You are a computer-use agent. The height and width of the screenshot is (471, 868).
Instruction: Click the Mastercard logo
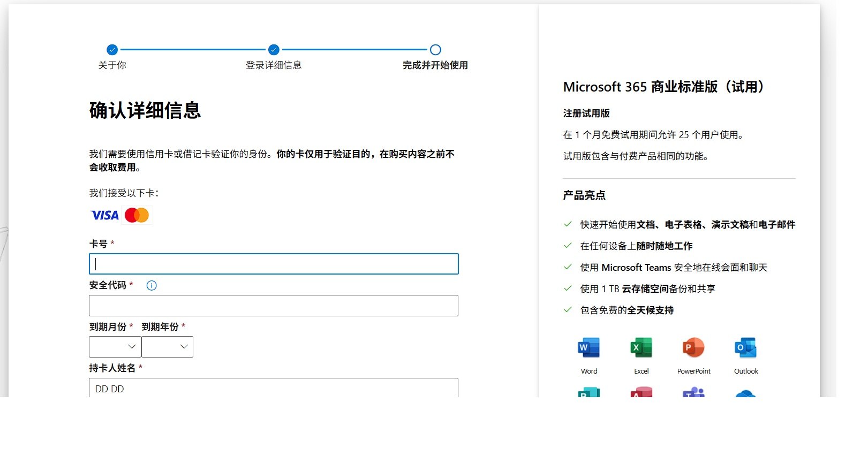click(x=137, y=215)
